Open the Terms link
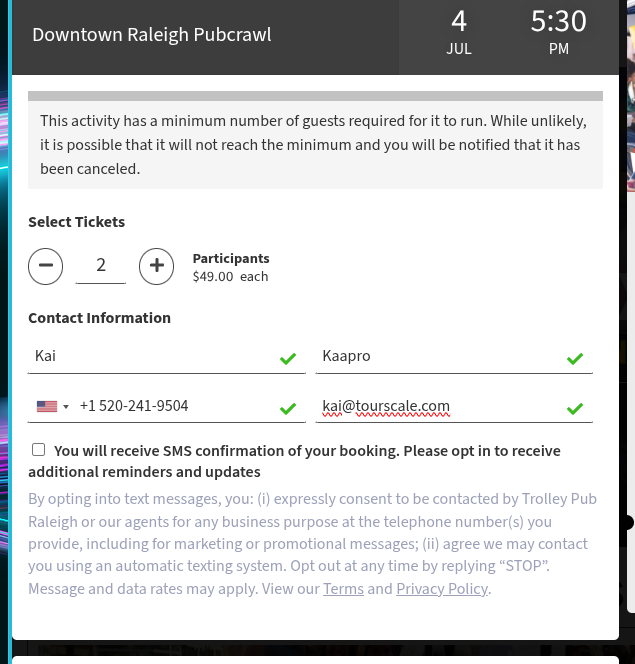Screen dimensions: 635x664 (x=343, y=589)
